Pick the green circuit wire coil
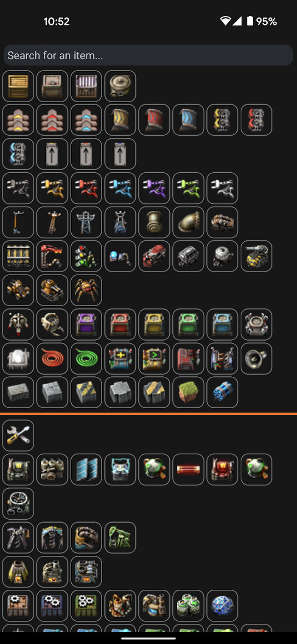The height and width of the screenshot is (644, 297). 86,358
